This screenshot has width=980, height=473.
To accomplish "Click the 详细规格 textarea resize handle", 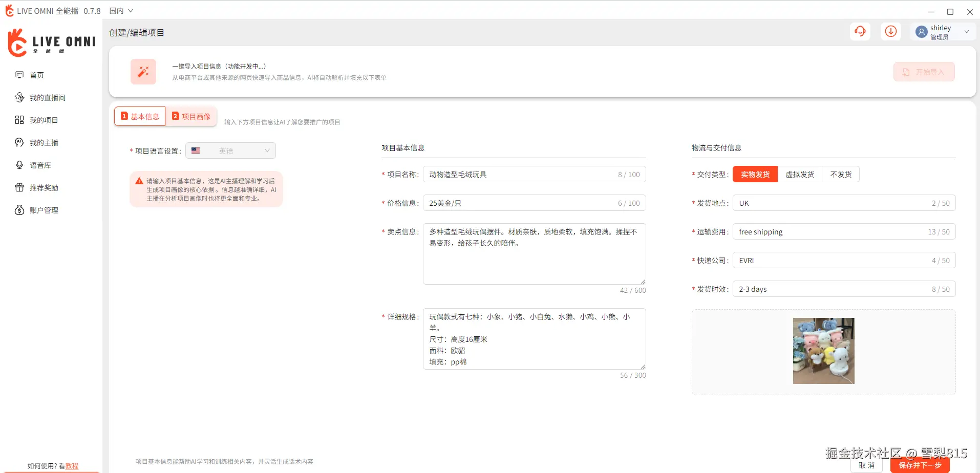I will [x=643, y=366].
